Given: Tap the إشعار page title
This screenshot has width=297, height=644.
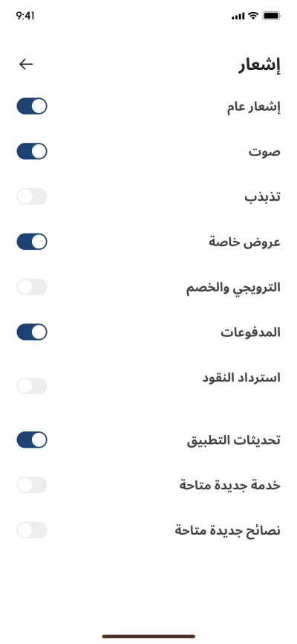Looking at the screenshot, I should (259, 65).
